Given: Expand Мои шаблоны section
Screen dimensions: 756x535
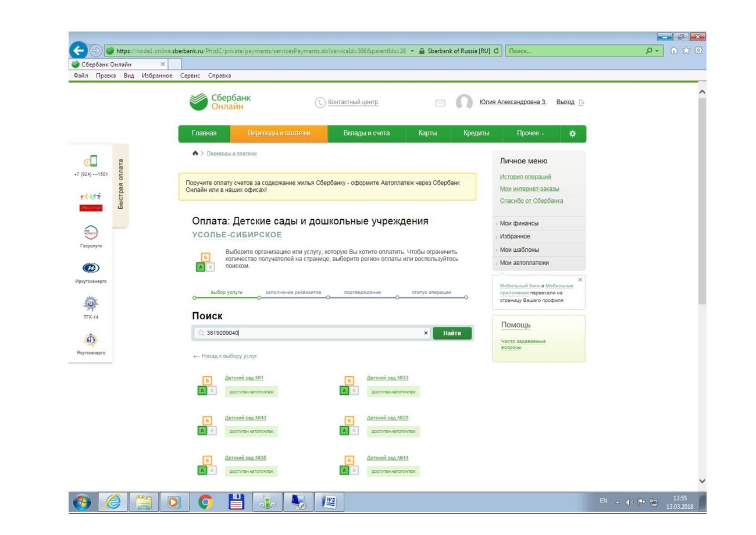Looking at the screenshot, I should coord(540,250).
